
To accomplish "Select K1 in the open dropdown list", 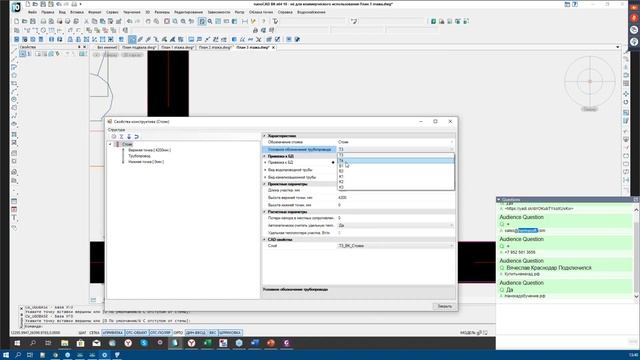I will [x=396, y=176].
